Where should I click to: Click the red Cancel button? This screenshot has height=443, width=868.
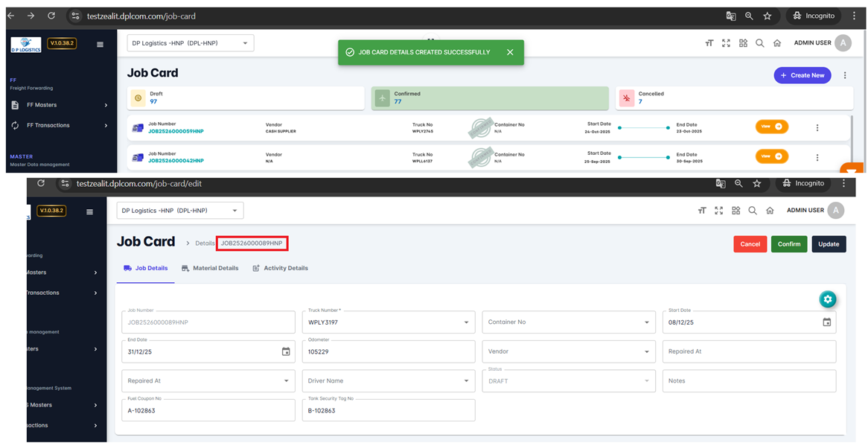(750, 244)
